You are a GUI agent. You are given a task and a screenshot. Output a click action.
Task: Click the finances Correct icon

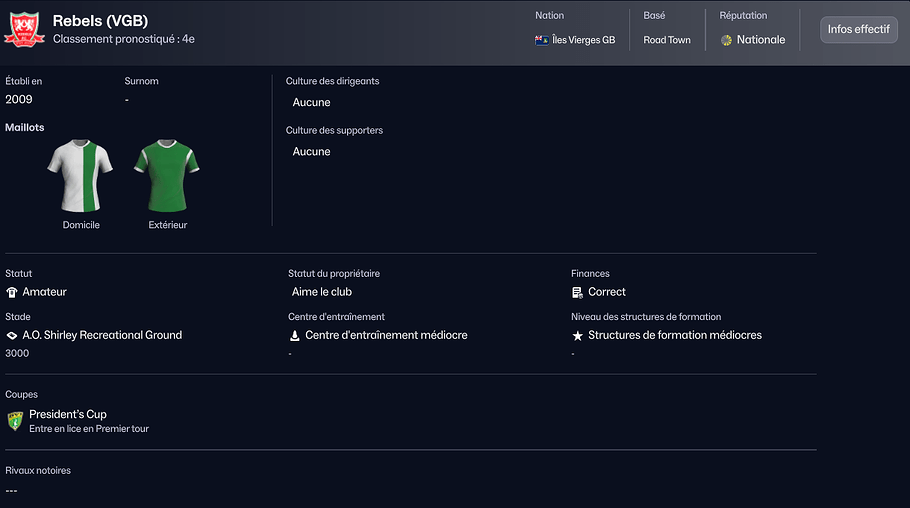click(577, 292)
